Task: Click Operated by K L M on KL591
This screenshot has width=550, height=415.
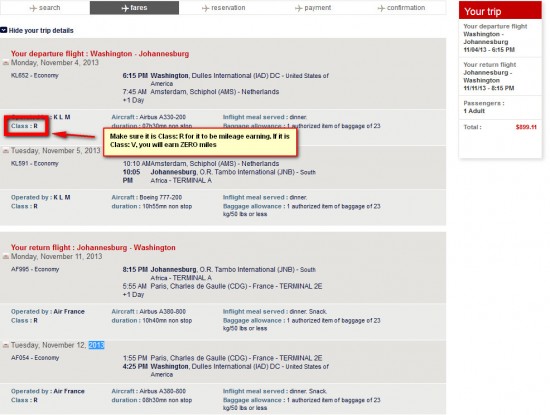Action: coord(41,197)
